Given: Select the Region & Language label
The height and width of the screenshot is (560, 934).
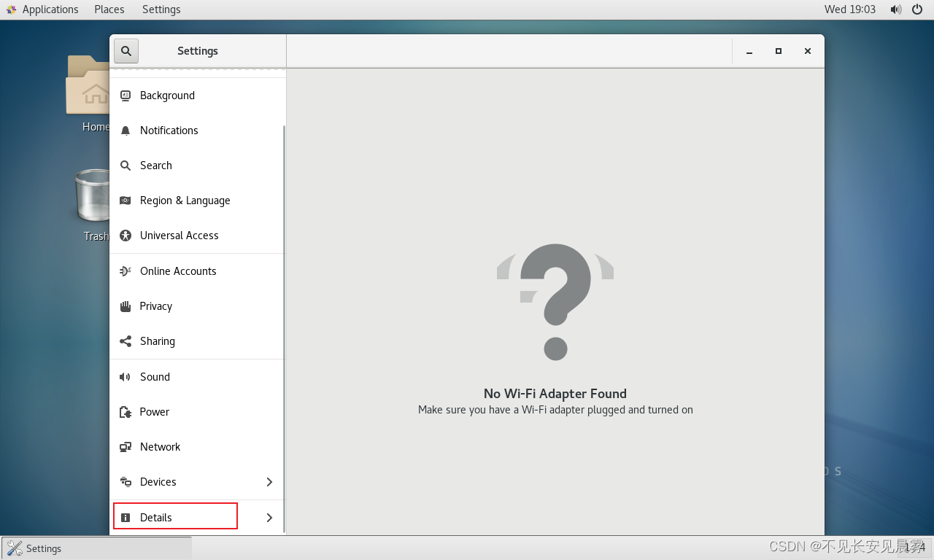Looking at the screenshot, I should point(185,201).
